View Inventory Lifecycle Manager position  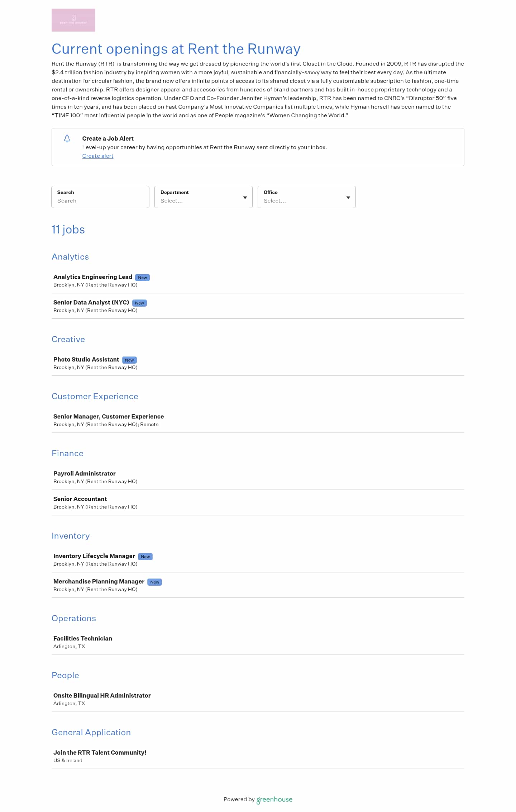[x=94, y=556]
